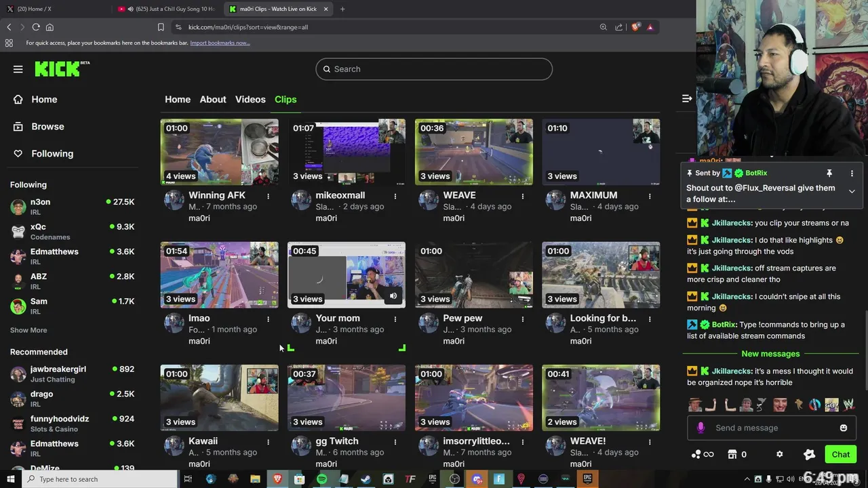Screen dimensions: 868x488
Task: Open options menu for Pew pew clip
Action: (x=523, y=319)
